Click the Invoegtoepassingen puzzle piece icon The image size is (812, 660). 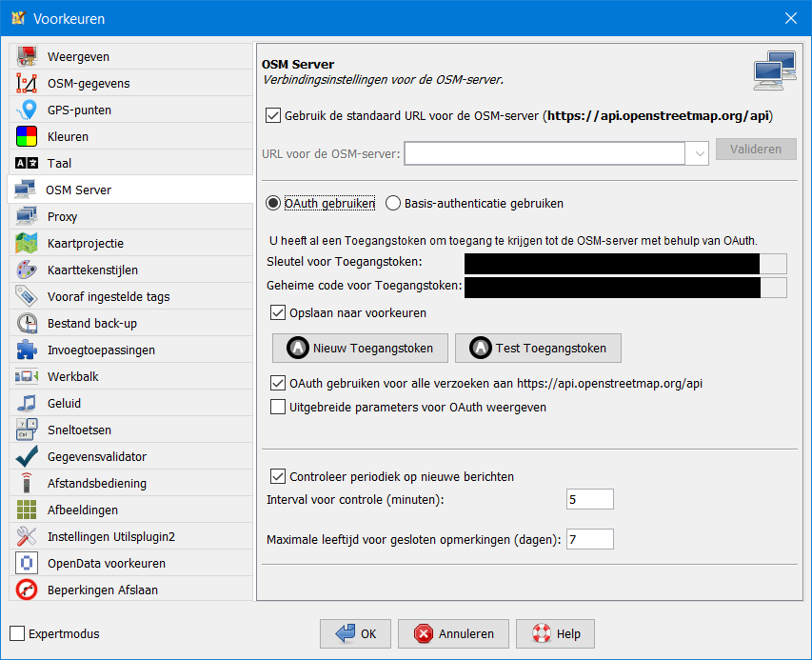pyautogui.click(x=28, y=350)
